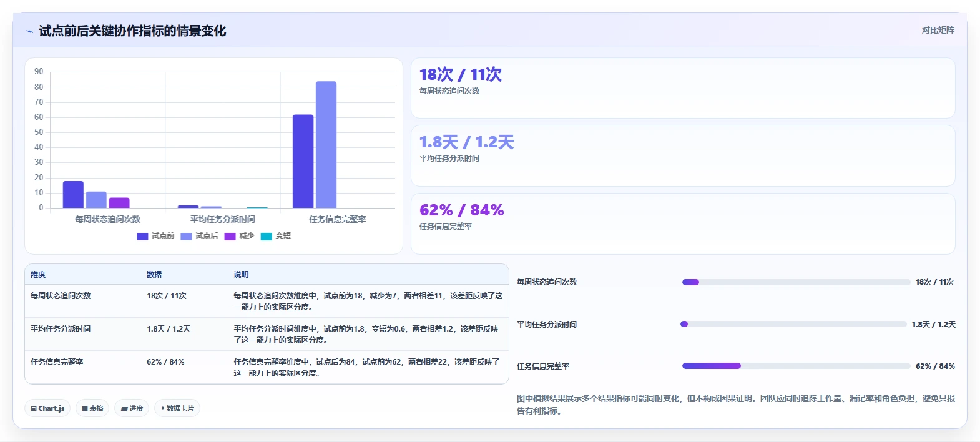Click the 试点后 legend color box
The width and height of the screenshot is (980, 442).
tap(186, 236)
